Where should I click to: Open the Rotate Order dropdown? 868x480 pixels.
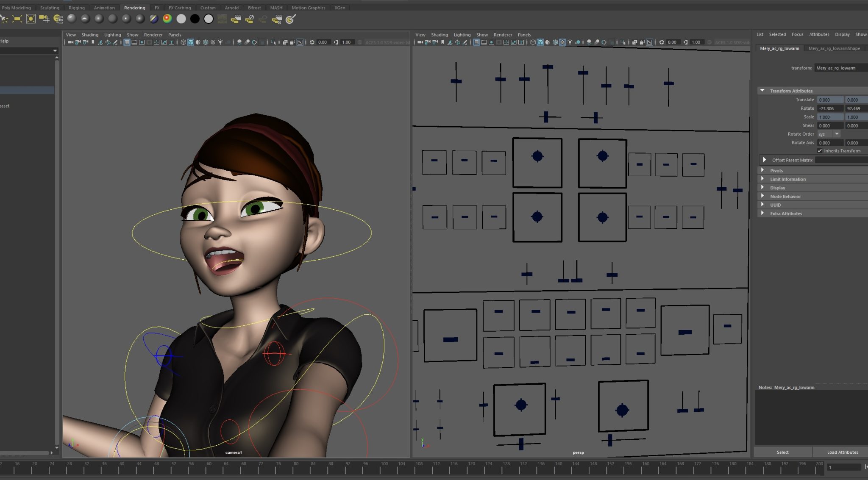829,134
